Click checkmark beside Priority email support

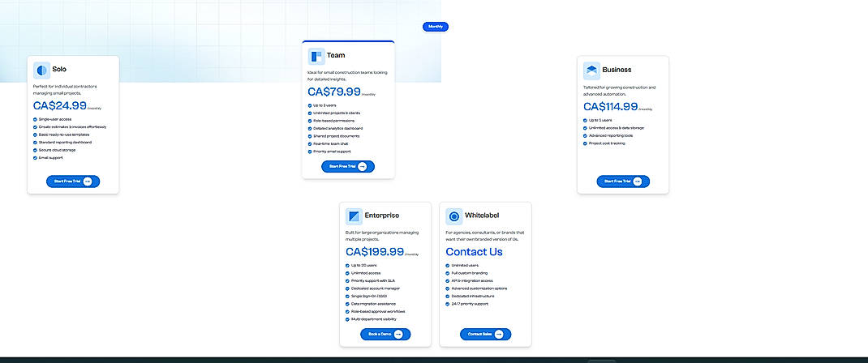pos(309,152)
